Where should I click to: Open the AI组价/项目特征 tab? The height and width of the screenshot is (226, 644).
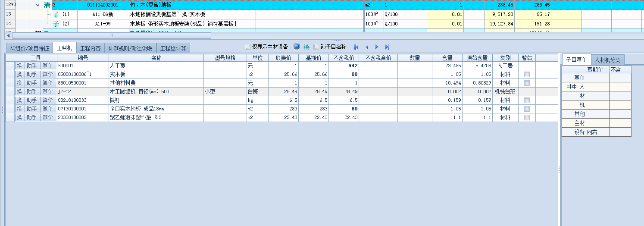29,48
